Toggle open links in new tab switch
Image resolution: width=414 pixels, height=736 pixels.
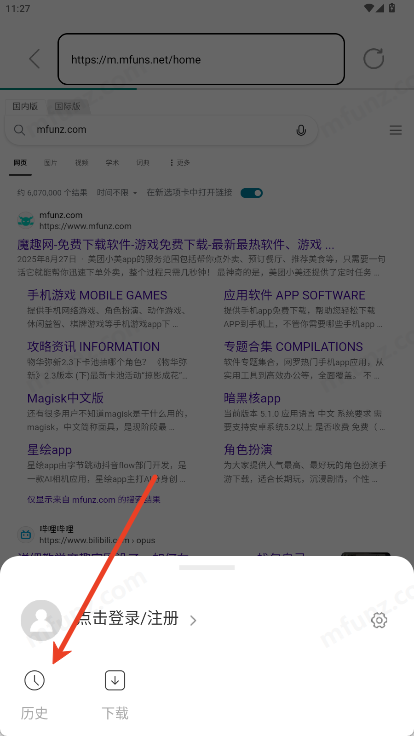click(252, 193)
